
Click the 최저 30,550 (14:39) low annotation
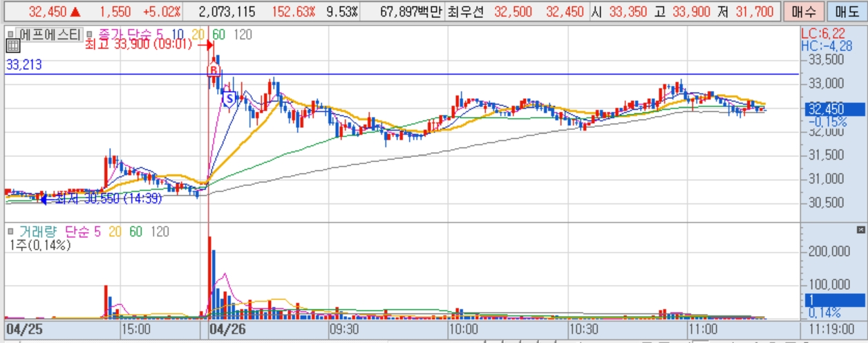pyautogui.click(x=108, y=198)
